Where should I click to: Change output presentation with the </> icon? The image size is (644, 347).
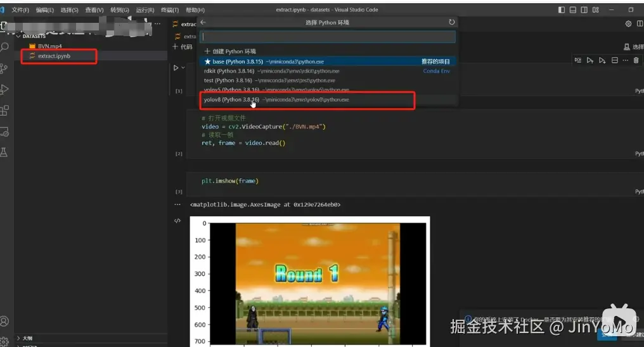[177, 221]
